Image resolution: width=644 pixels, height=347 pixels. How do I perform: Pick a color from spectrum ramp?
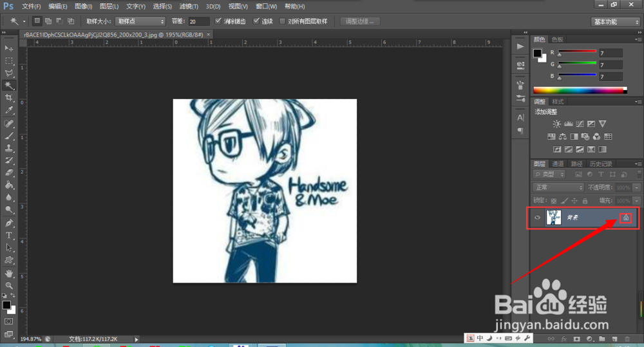click(x=580, y=90)
